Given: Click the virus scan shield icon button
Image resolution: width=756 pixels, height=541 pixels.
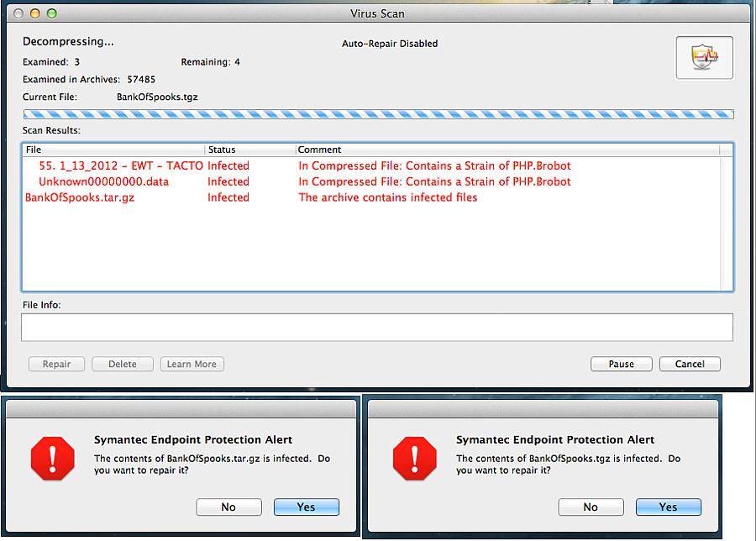Looking at the screenshot, I should 705,57.
